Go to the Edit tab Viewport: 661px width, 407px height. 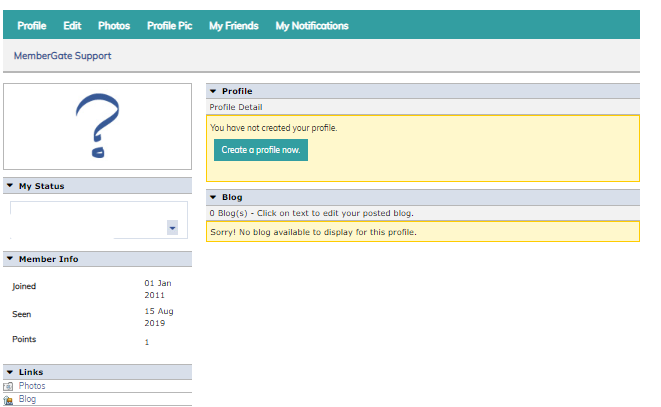[72, 26]
